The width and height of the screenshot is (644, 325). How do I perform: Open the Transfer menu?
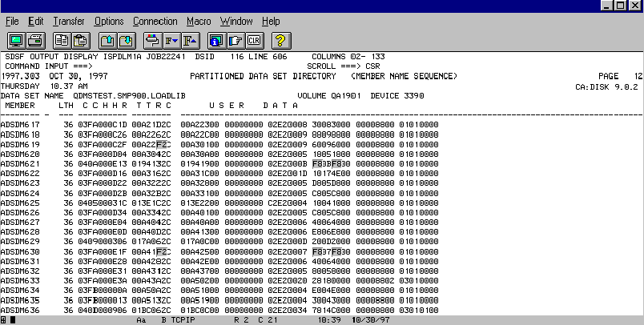69,22
